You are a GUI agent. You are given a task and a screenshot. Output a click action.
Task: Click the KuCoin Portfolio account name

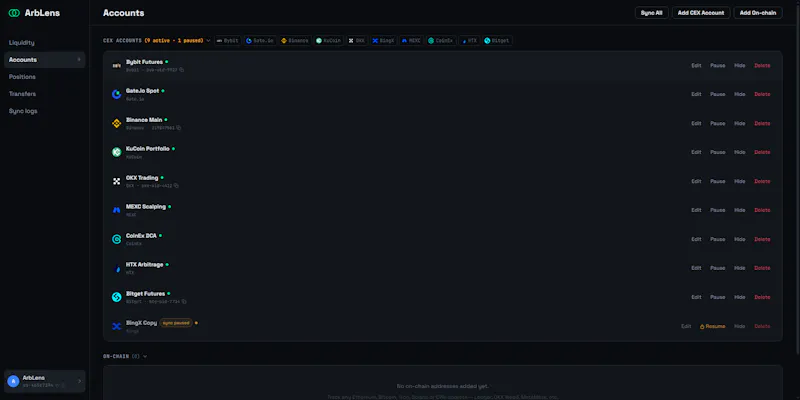tap(147, 149)
